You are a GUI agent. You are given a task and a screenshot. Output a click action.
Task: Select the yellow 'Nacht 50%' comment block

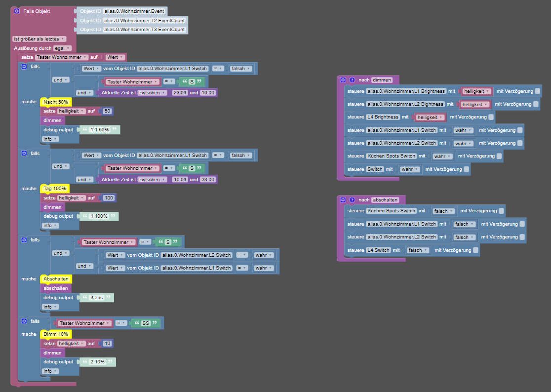point(56,102)
